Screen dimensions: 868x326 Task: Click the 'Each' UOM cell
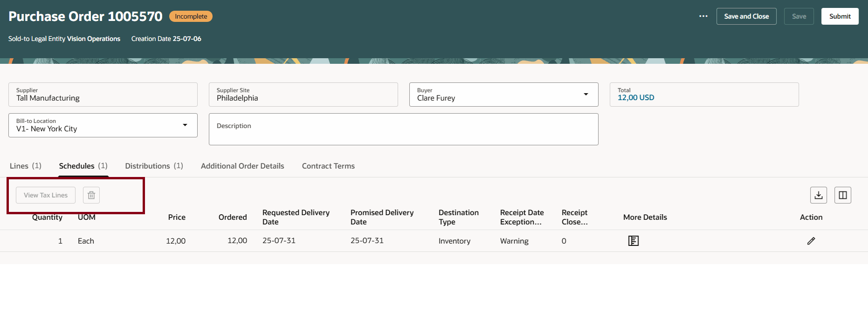pyautogui.click(x=86, y=241)
